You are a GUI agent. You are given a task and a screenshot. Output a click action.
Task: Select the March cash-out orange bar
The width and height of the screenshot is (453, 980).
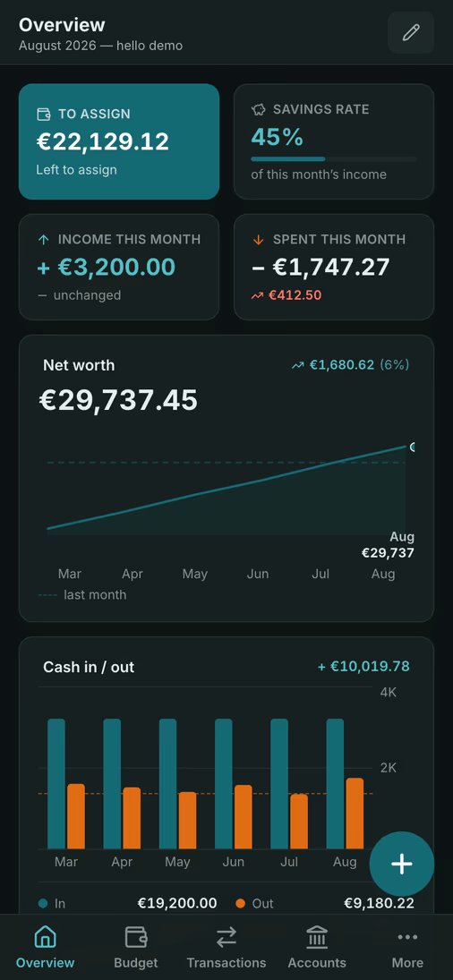(x=75, y=816)
